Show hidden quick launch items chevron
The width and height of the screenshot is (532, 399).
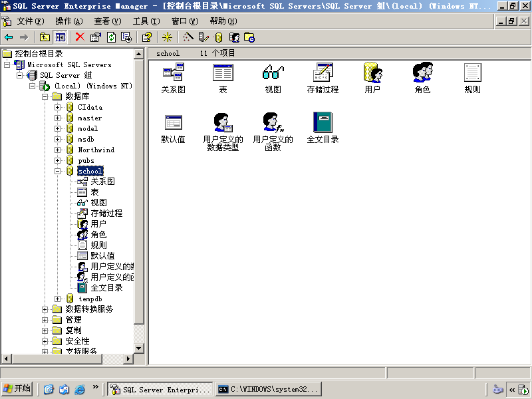click(x=95, y=387)
